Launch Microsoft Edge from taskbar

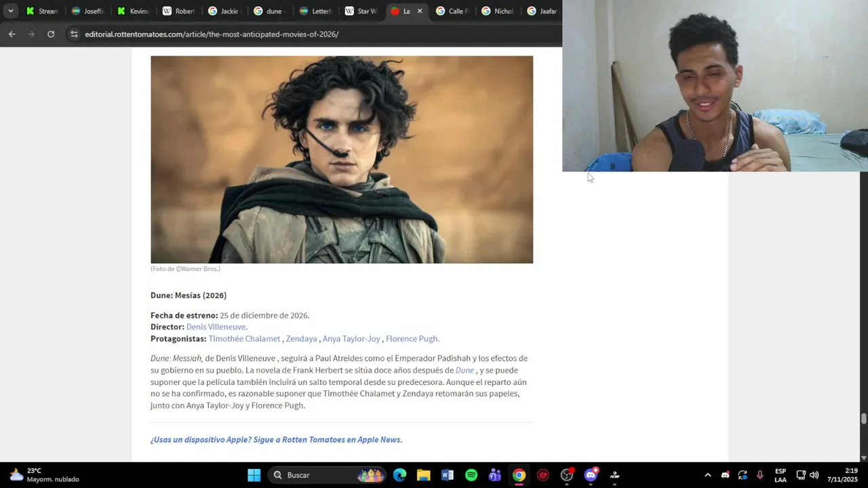point(399,475)
